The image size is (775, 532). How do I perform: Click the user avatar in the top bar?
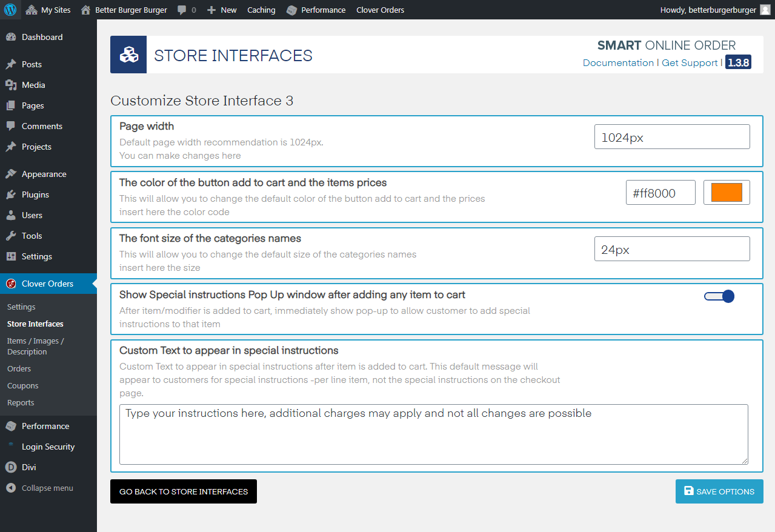point(765,10)
